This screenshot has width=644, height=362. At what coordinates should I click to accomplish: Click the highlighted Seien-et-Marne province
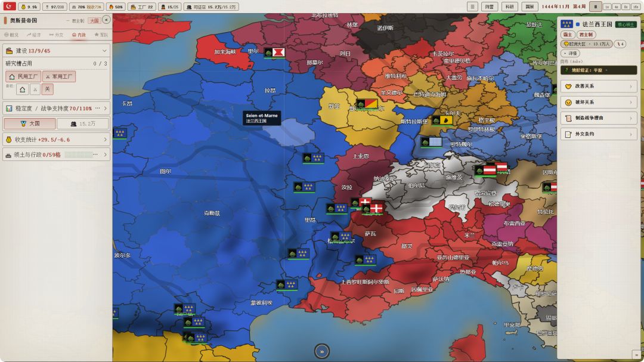290,132
